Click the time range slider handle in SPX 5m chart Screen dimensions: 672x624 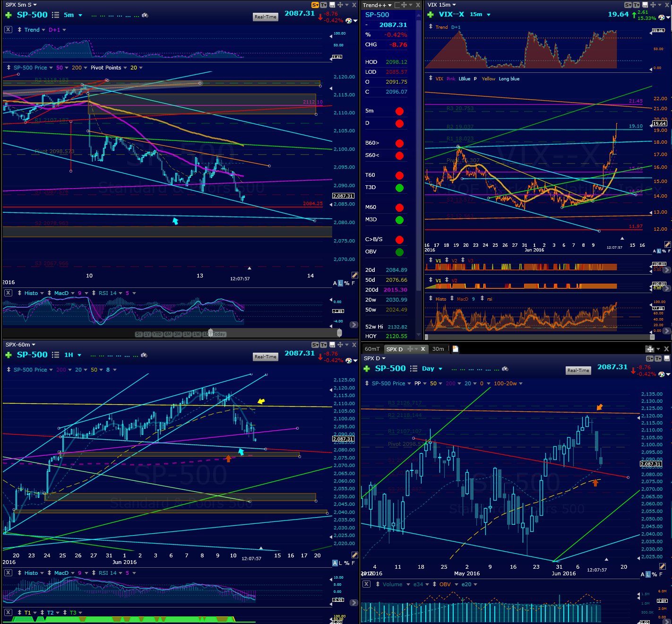click(x=210, y=333)
